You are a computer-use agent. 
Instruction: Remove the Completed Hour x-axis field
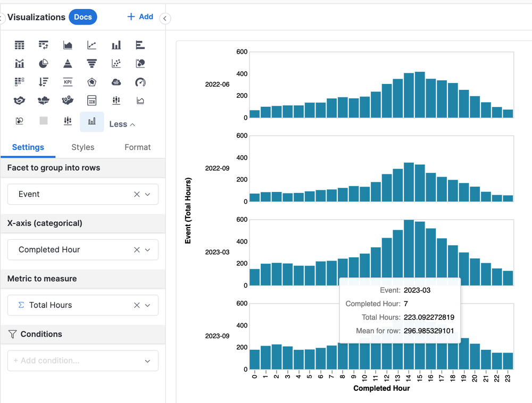point(137,249)
